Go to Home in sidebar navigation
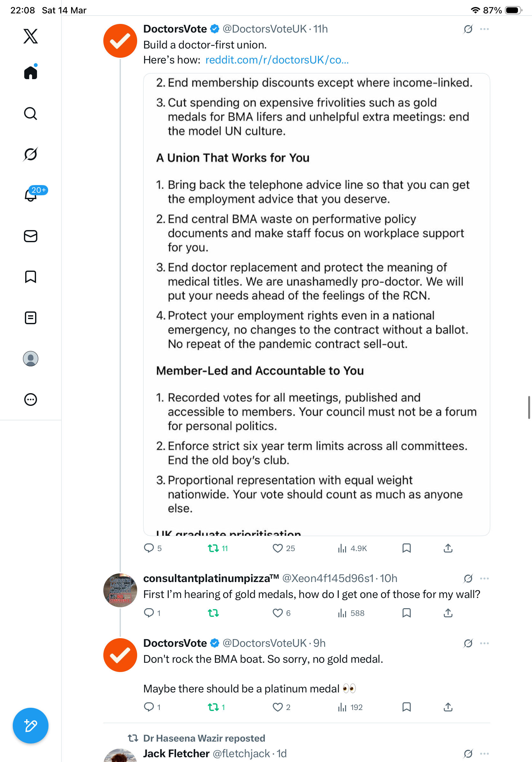Image resolution: width=532 pixels, height=762 pixels. click(x=31, y=72)
